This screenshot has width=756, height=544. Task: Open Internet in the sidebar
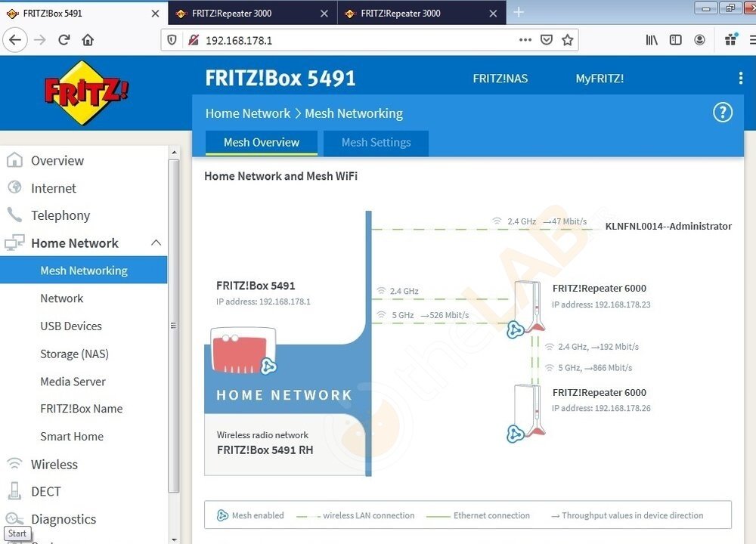pyautogui.click(x=54, y=188)
